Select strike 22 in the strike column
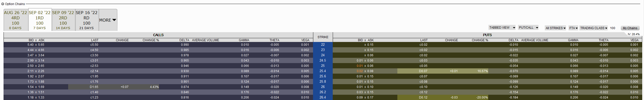 [x=323, y=45]
